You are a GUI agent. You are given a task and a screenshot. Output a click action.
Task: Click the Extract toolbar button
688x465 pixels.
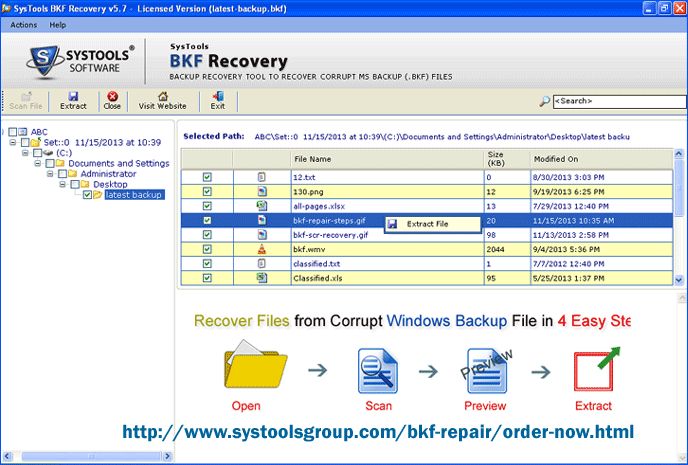pos(73,100)
